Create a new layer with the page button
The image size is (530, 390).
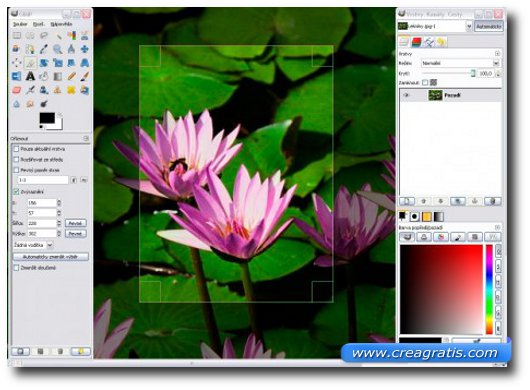coord(407,201)
